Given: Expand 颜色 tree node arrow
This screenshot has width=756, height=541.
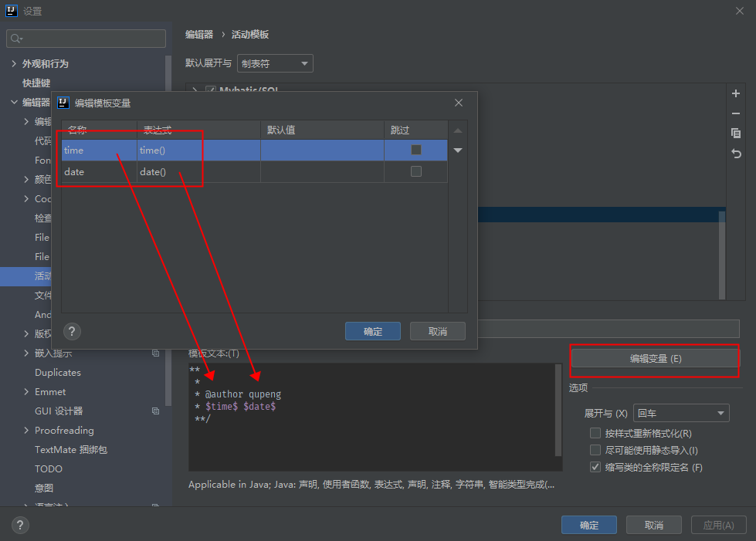Looking at the screenshot, I should coord(26,180).
